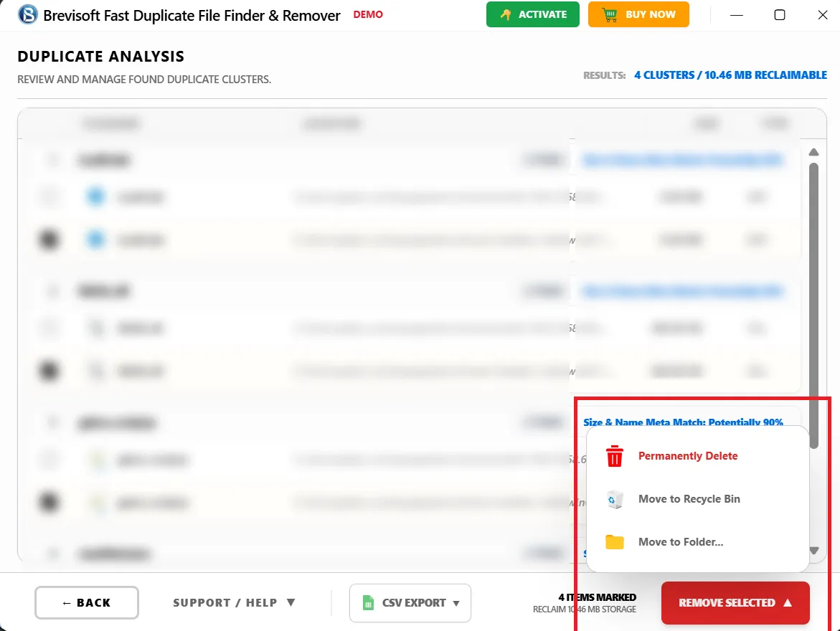
Task: Toggle the REMOVE SELECTED dropdown button
Action: (735, 602)
